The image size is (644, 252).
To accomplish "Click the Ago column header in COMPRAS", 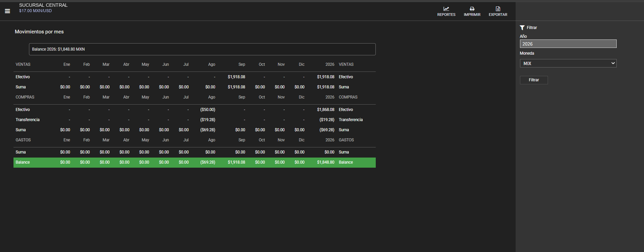I will 212,97.
